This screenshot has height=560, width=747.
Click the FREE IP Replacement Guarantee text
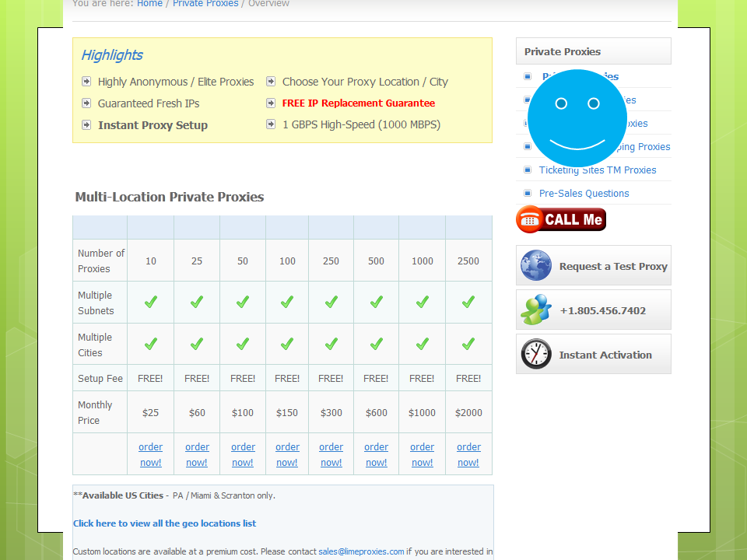(358, 103)
